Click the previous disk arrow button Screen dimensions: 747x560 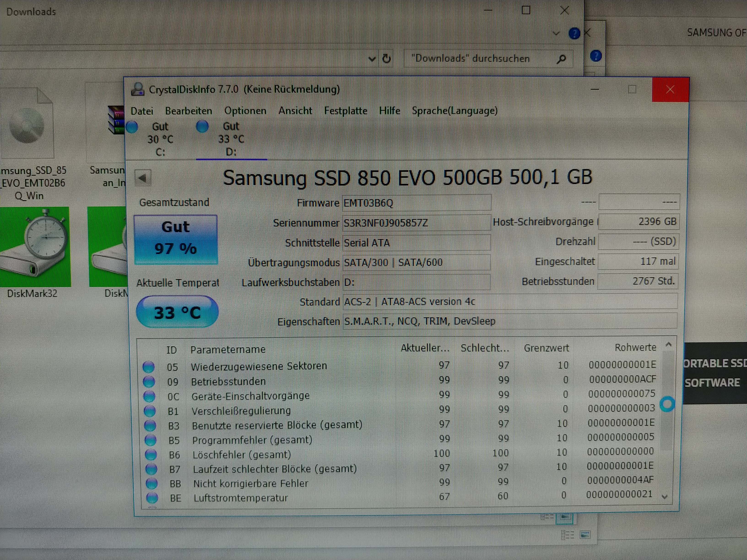pyautogui.click(x=143, y=178)
